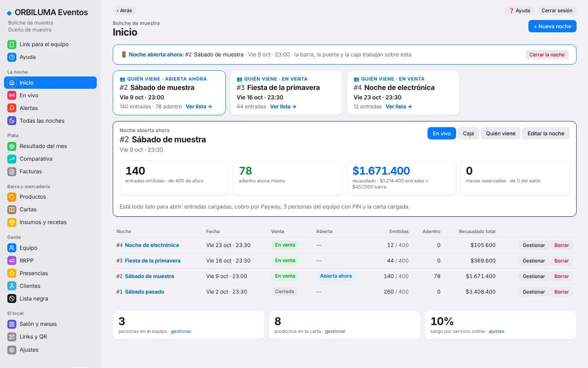Click the Lista negra ban icon
588x368 pixels.
coord(12,298)
